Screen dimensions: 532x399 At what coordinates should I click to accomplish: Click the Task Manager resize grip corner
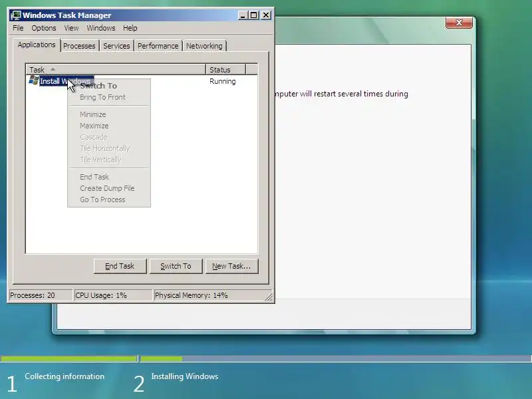[x=269, y=297]
